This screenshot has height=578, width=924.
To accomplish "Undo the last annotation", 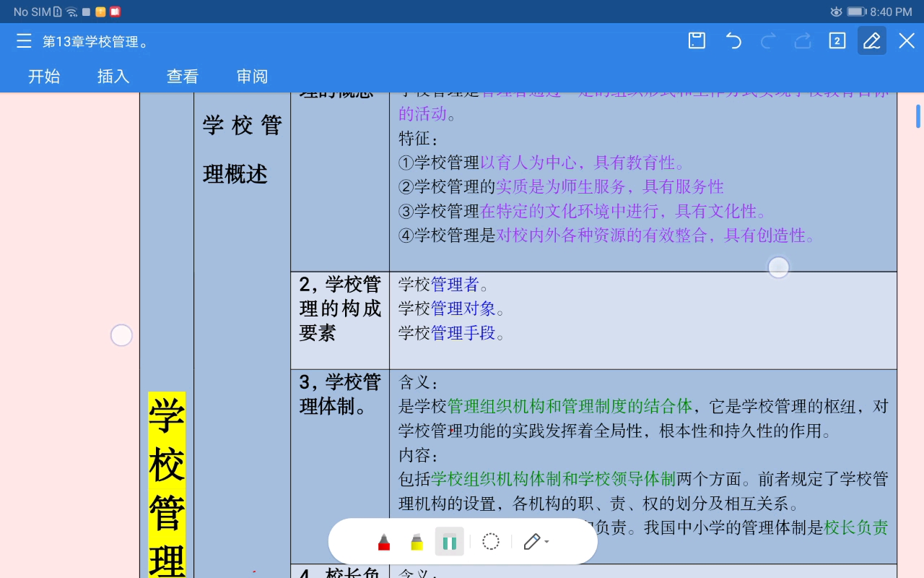I will (x=733, y=41).
